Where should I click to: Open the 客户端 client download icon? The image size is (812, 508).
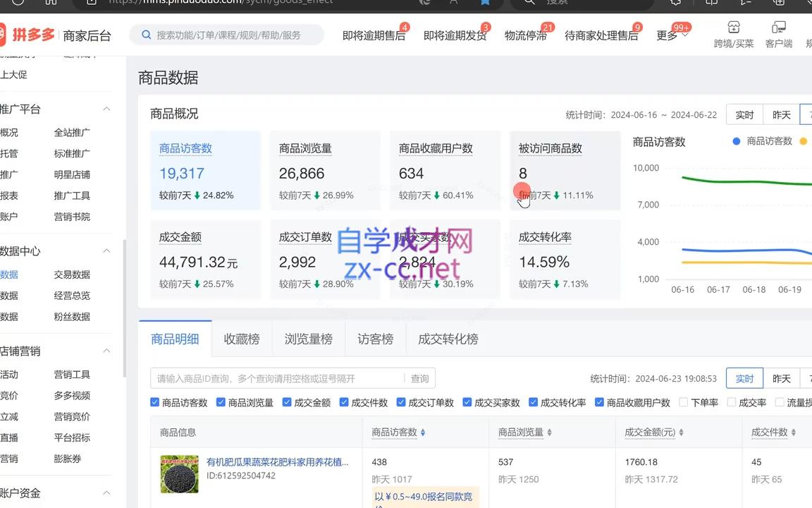click(778, 28)
